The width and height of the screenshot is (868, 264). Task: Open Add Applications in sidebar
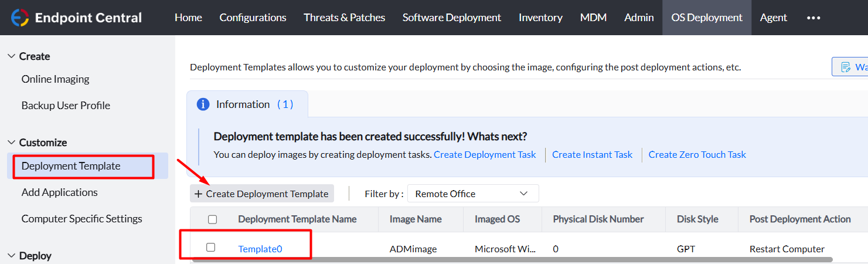pos(59,192)
